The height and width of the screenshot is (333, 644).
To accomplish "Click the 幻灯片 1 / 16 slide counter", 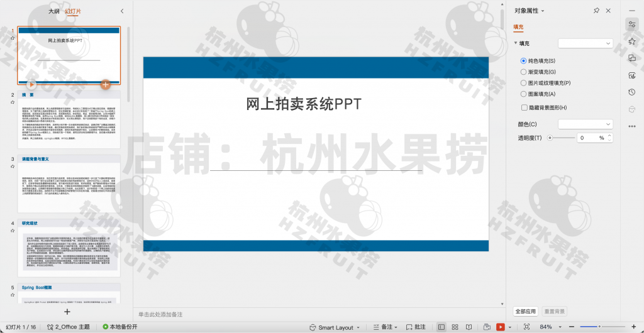I will 21,327.
